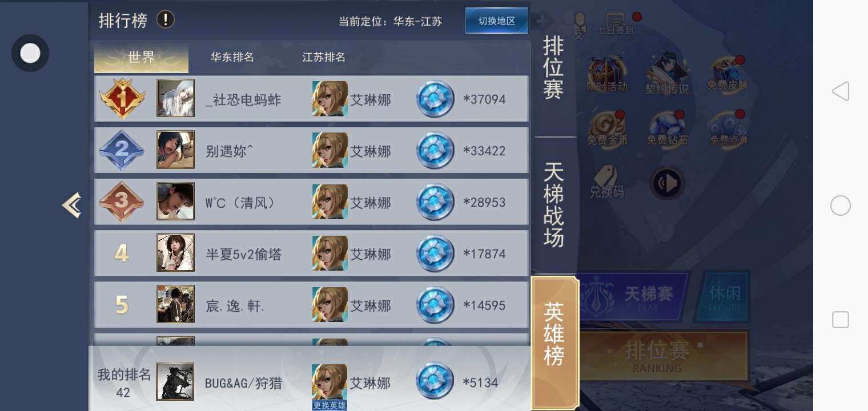Select the 世界 ranking tab
The height and width of the screenshot is (411, 868).
tap(141, 58)
